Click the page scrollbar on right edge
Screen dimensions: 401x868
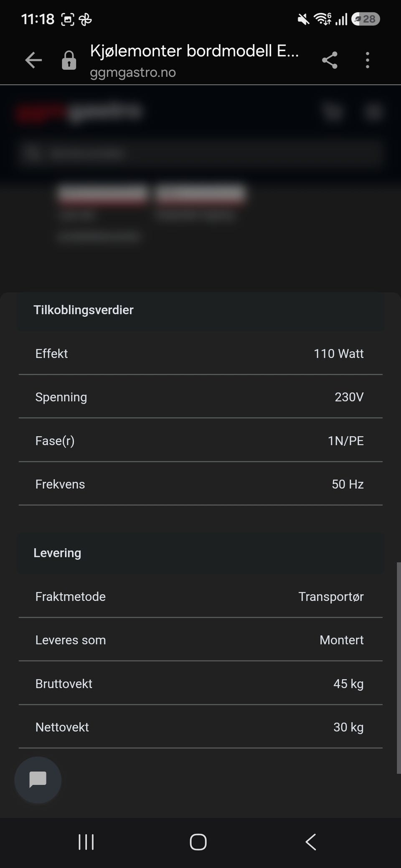click(398, 668)
